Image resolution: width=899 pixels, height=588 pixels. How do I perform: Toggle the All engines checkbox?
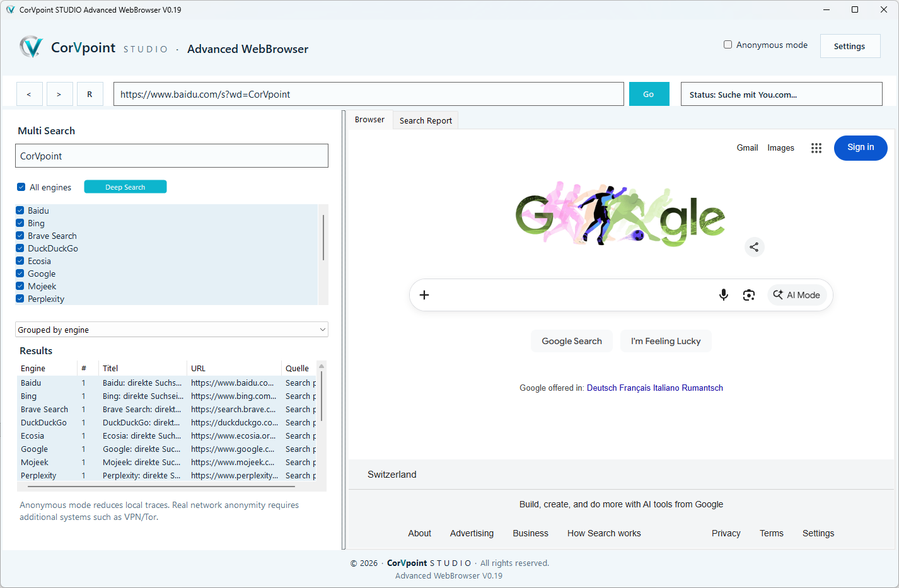pyautogui.click(x=21, y=187)
